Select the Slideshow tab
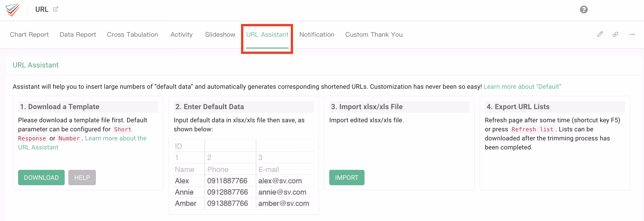 pyautogui.click(x=220, y=35)
